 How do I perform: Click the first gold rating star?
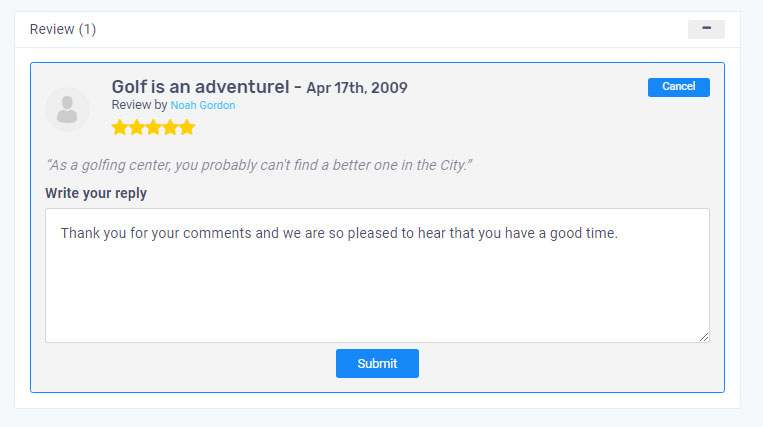pos(120,127)
